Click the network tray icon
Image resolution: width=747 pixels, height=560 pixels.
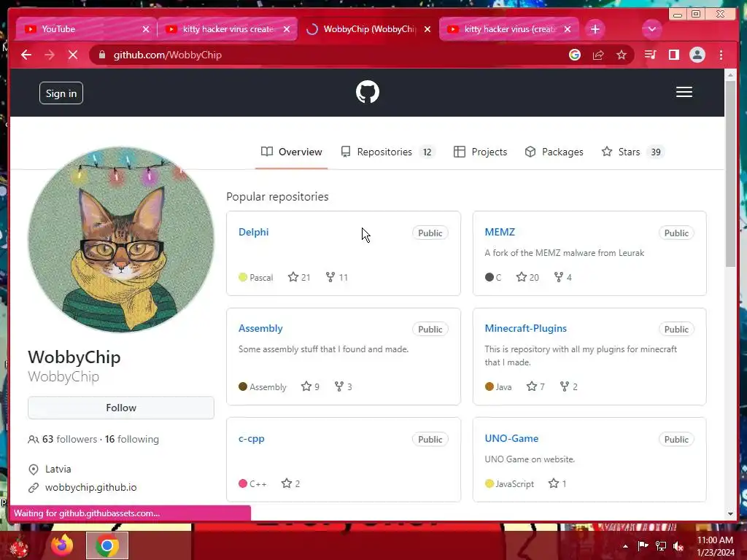pyautogui.click(x=661, y=545)
